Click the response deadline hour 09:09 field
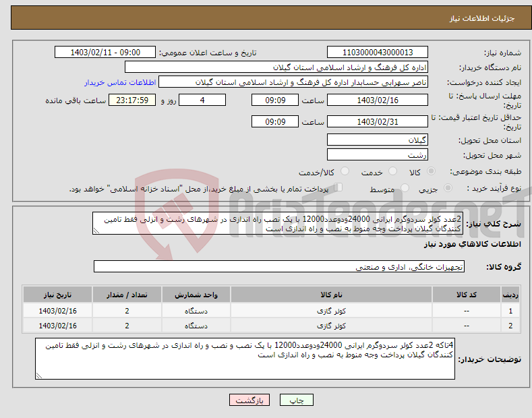 [275, 100]
